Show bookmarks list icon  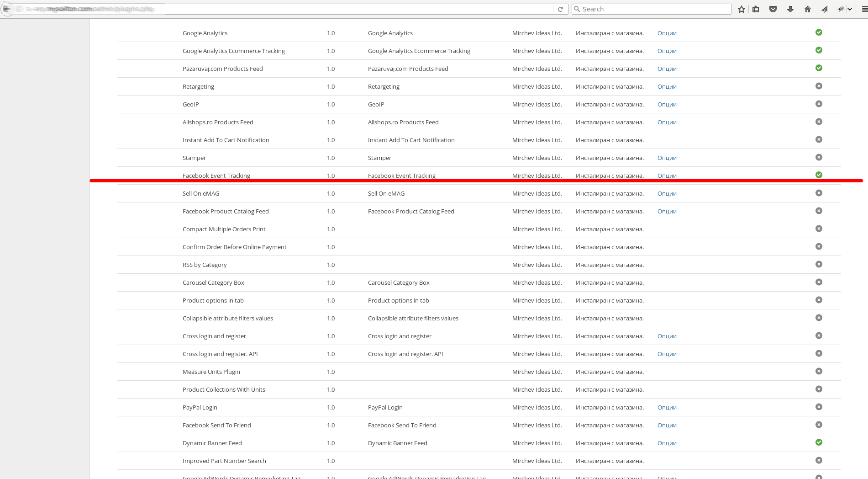[756, 9]
